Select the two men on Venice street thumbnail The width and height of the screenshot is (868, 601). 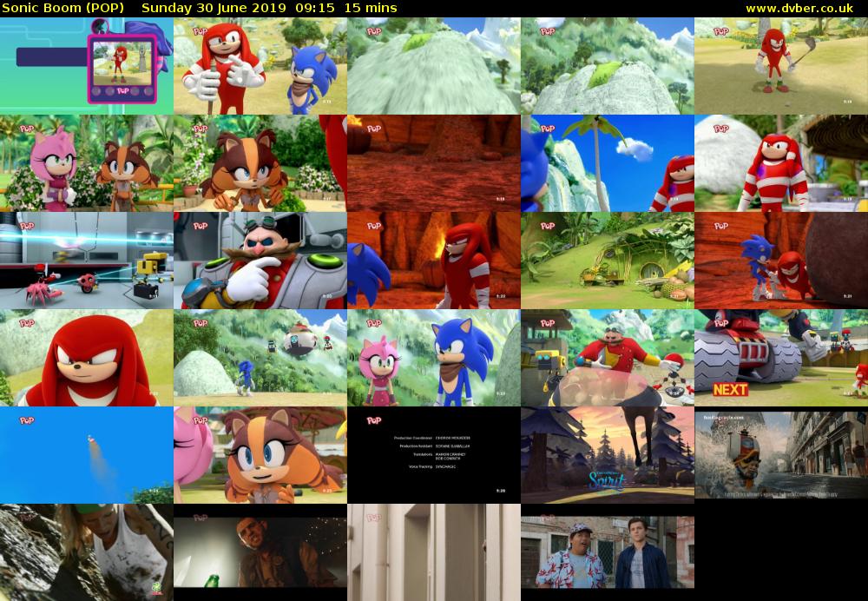click(x=608, y=551)
